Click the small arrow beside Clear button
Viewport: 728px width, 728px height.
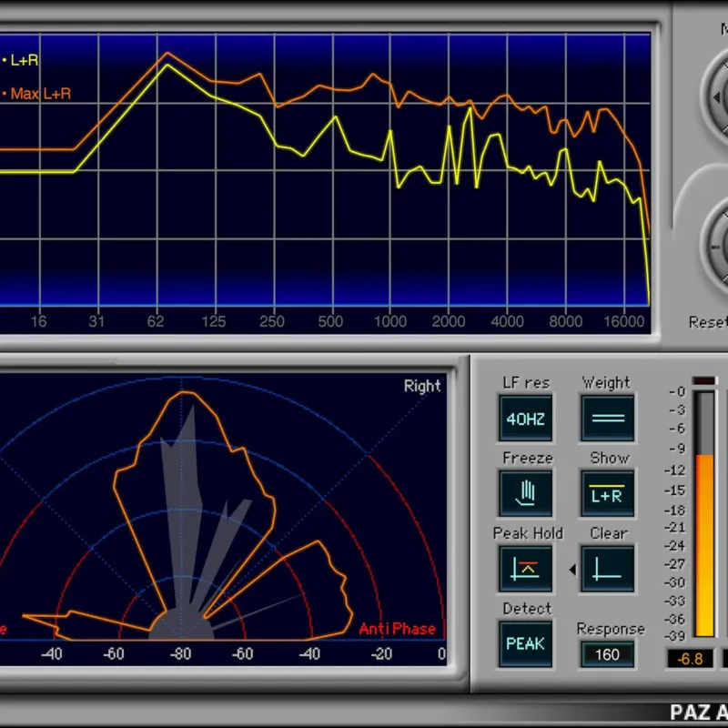point(572,570)
